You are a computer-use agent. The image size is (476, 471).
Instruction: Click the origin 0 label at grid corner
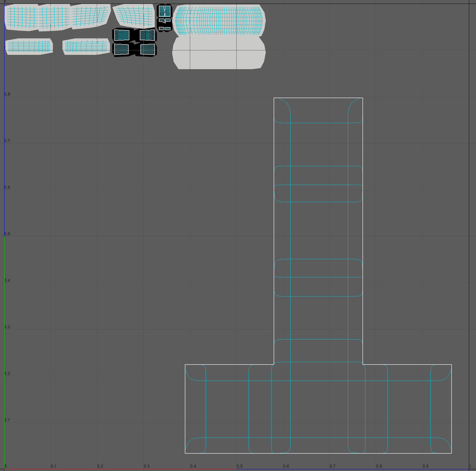[x=5, y=466]
